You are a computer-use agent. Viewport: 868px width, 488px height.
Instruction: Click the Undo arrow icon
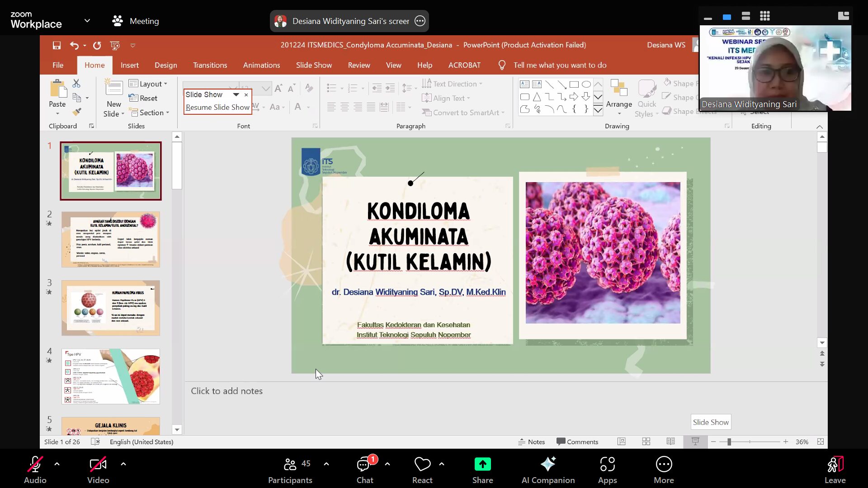coord(74,45)
